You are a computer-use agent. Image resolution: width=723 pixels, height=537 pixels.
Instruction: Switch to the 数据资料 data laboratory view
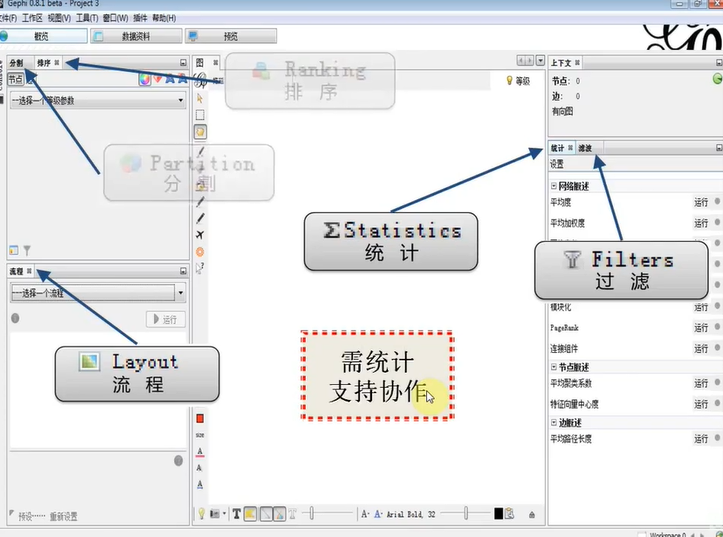tap(136, 36)
